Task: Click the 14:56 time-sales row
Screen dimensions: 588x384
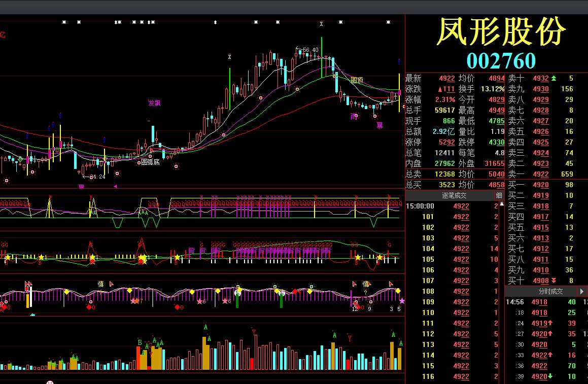Action: 546,302
